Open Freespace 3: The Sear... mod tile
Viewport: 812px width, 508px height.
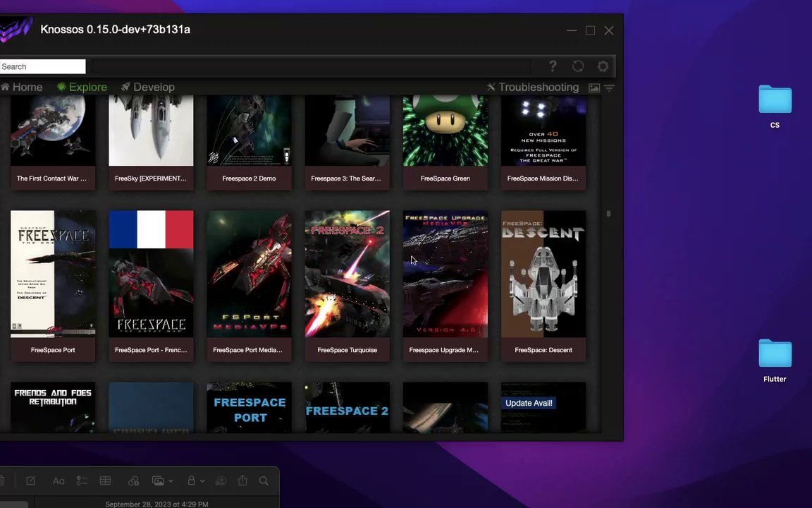click(347, 143)
